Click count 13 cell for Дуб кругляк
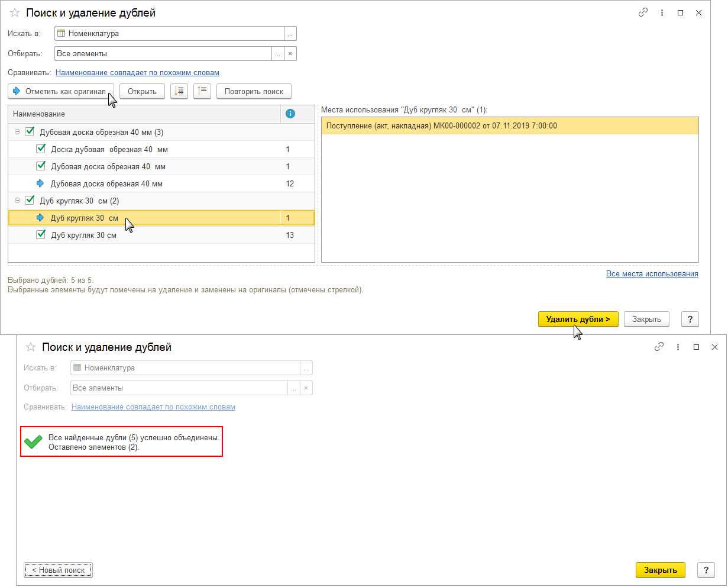 [297, 235]
